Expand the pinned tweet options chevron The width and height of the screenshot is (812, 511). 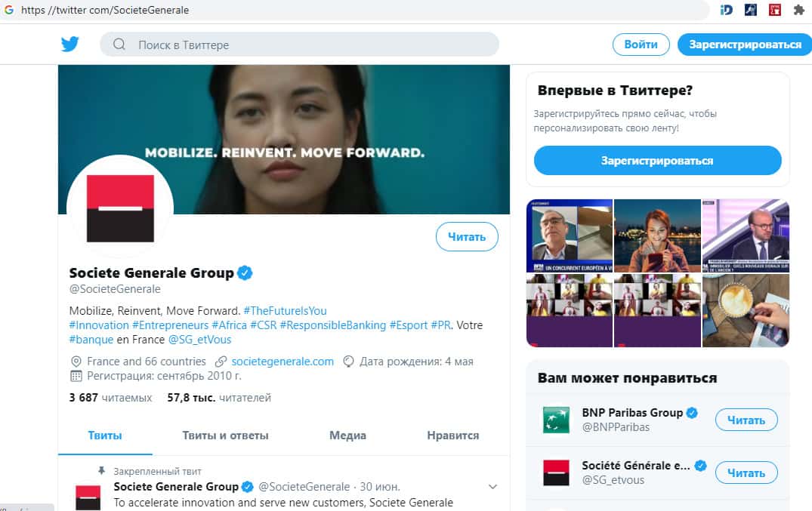(493, 487)
